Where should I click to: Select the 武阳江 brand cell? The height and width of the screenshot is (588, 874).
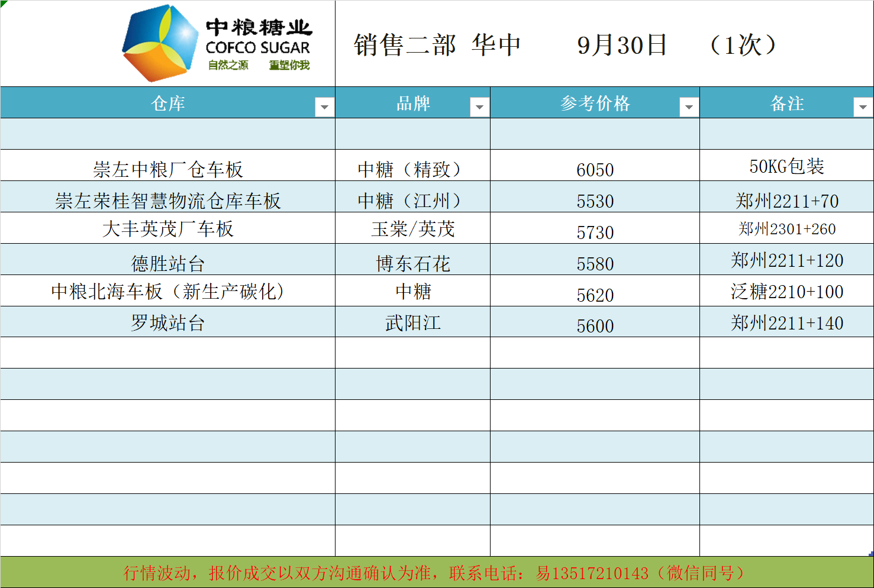(412, 322)
